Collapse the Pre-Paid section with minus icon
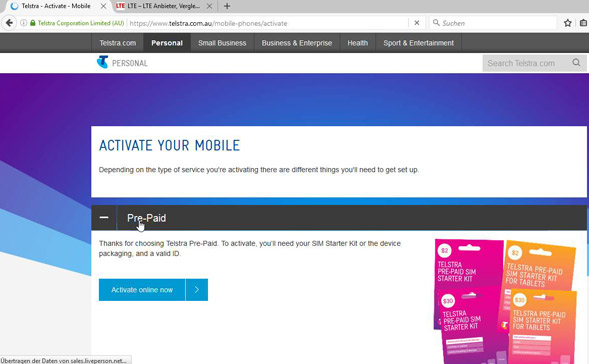This screenshot has width=589, height=364. [x=104, y=217]
